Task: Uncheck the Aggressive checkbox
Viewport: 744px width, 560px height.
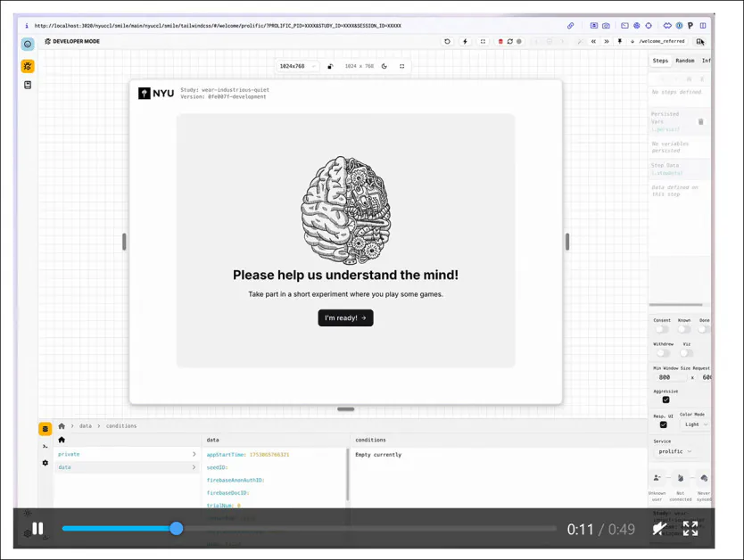Action: click(x=665, y=399)
